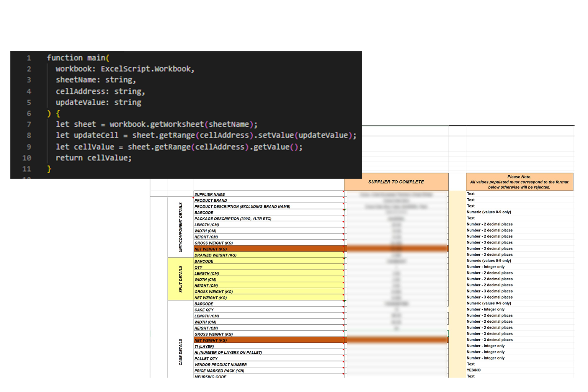
Task: Click the Please Note instruction box
Action: [x=519, y=182]
